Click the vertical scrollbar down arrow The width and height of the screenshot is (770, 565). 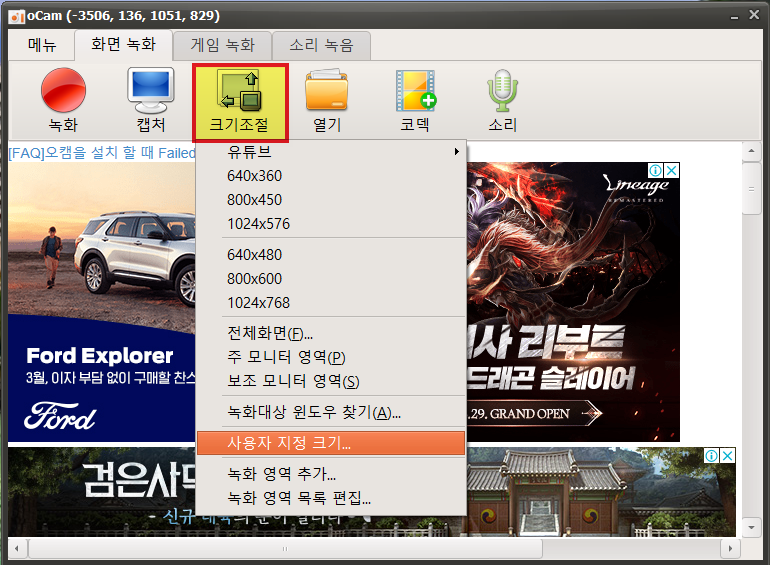(751, 528)
